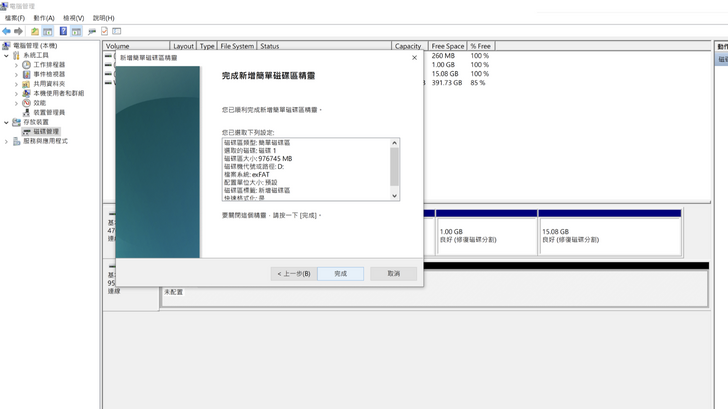Viewport: 728px width, 409px height.
Task: Close the 新增簡單磁碟區精靈 dialog with X
Action: click(414, 58)
